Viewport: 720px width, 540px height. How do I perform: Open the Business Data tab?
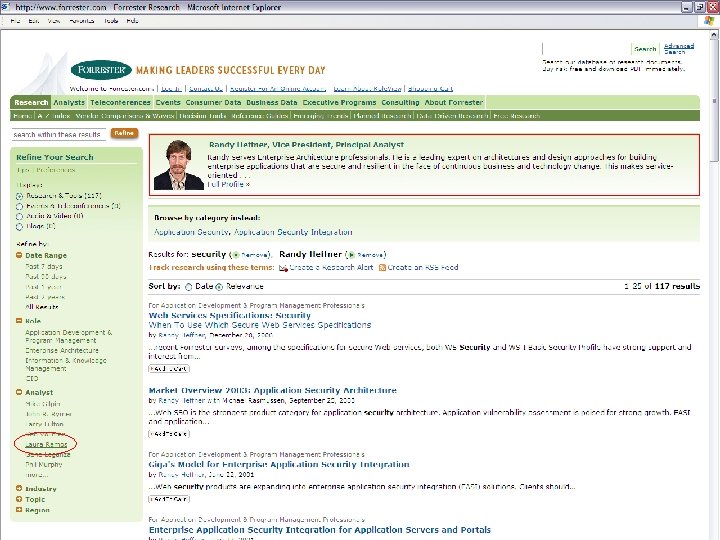coord(271,102)
